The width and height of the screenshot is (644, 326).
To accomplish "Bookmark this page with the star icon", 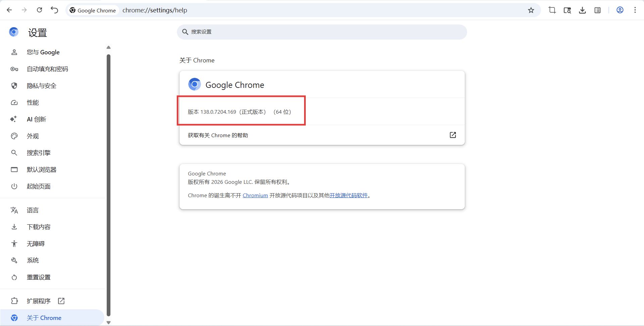I will (531, 10).
